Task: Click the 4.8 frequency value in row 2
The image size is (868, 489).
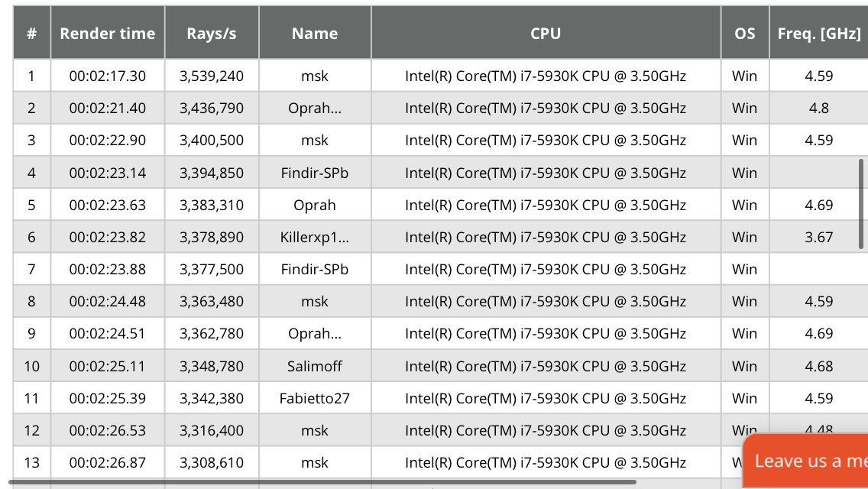Action: point(819,108)
